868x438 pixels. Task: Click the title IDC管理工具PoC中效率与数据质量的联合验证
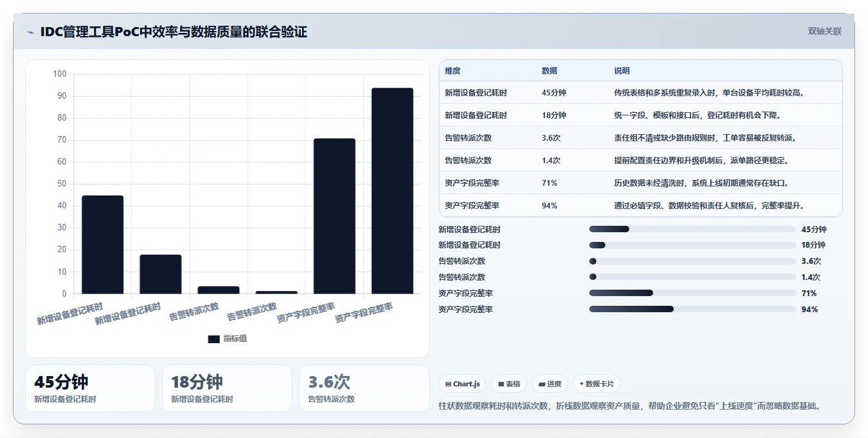[174, 32]
